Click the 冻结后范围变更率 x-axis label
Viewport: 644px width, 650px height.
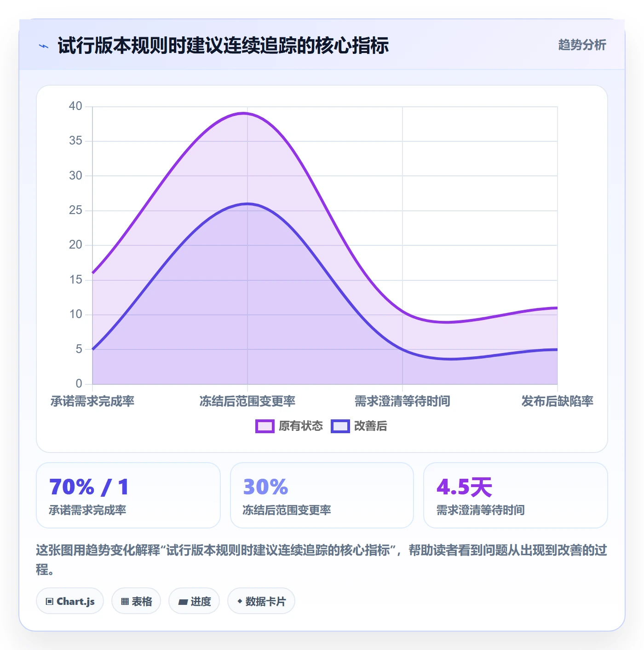[x=247, y=401]
